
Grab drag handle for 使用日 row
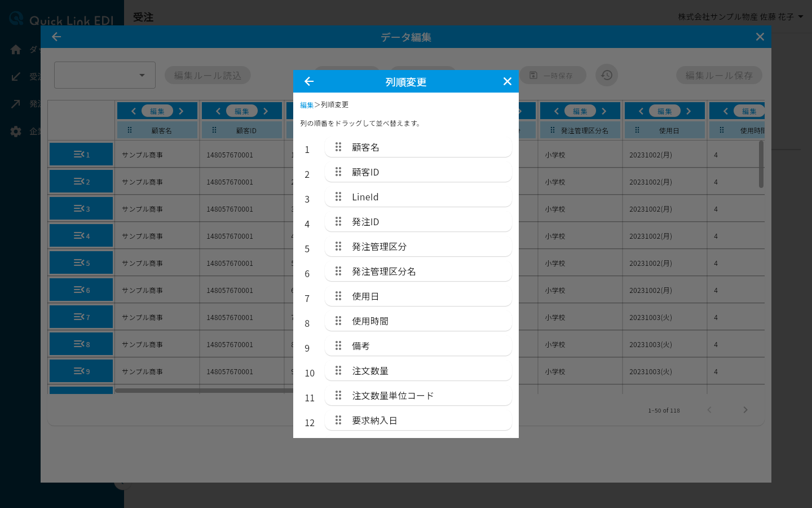point(338,296)
